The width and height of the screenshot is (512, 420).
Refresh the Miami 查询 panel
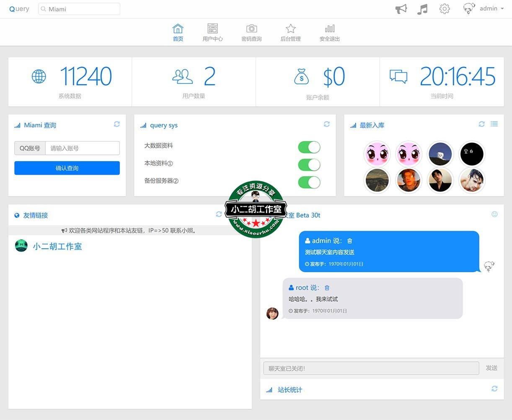click(117, 124)
